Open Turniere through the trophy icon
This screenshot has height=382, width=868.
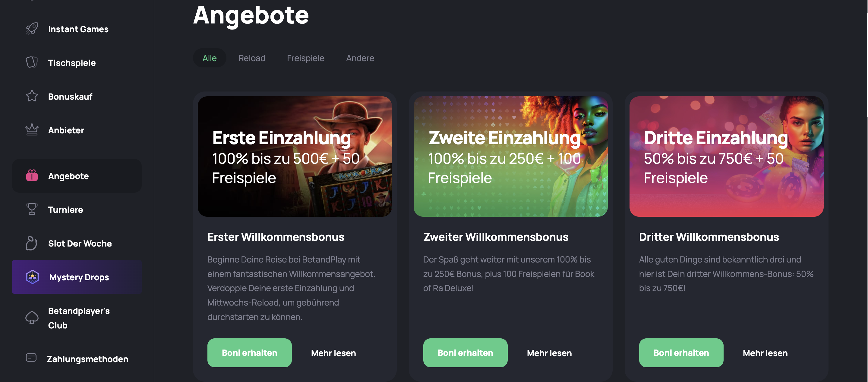(32, 209)
